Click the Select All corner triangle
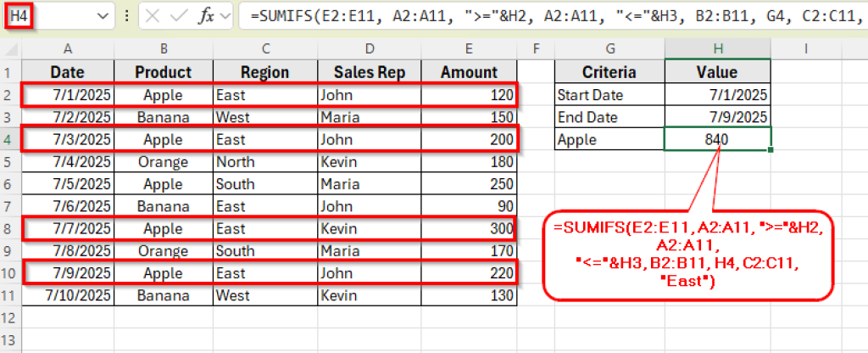 tap(12, 50)
